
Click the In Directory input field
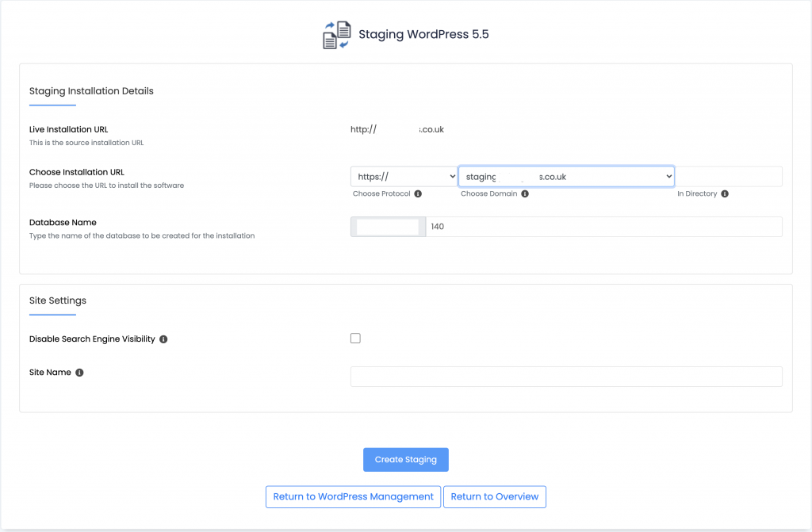pos(730,176)
